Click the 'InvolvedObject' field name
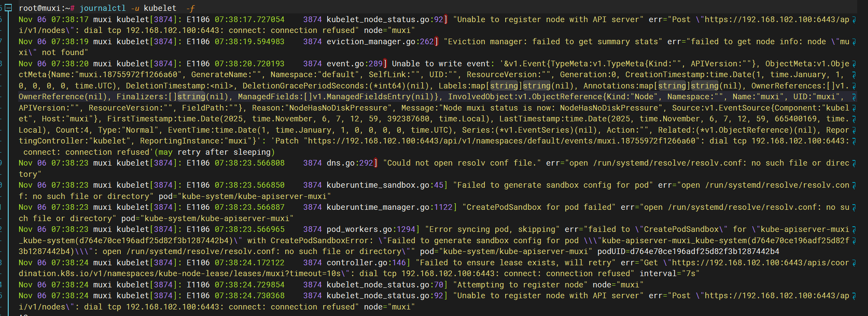Viewport: 868px width, 316px height. [481, 97]
